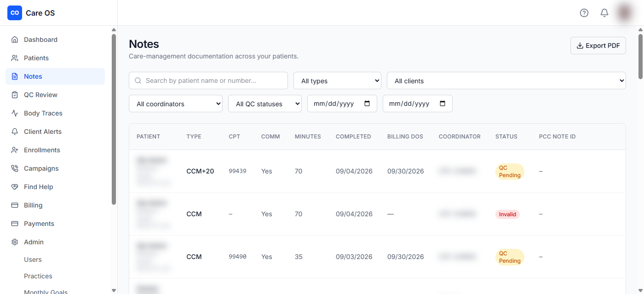This screenshot has width=644, height=294.
Task: Open notifications bell icon in header
Action: [x=604, y=13]
